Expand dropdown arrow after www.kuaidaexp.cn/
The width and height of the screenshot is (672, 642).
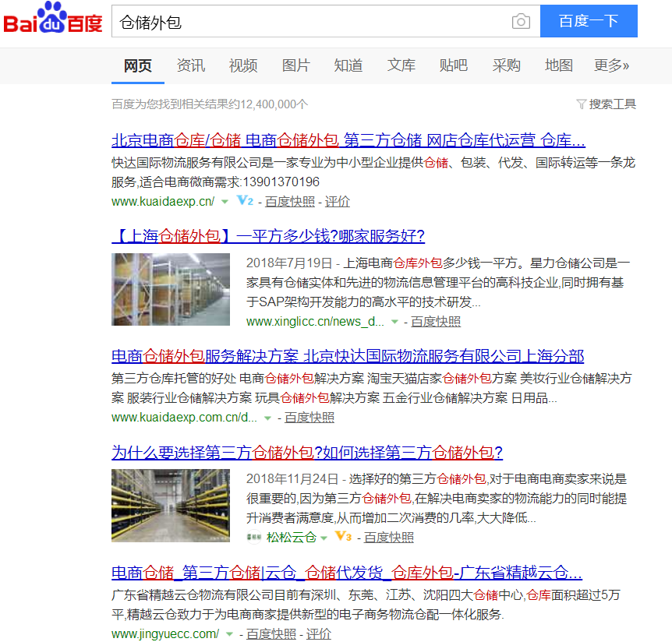tap(225, 202)
